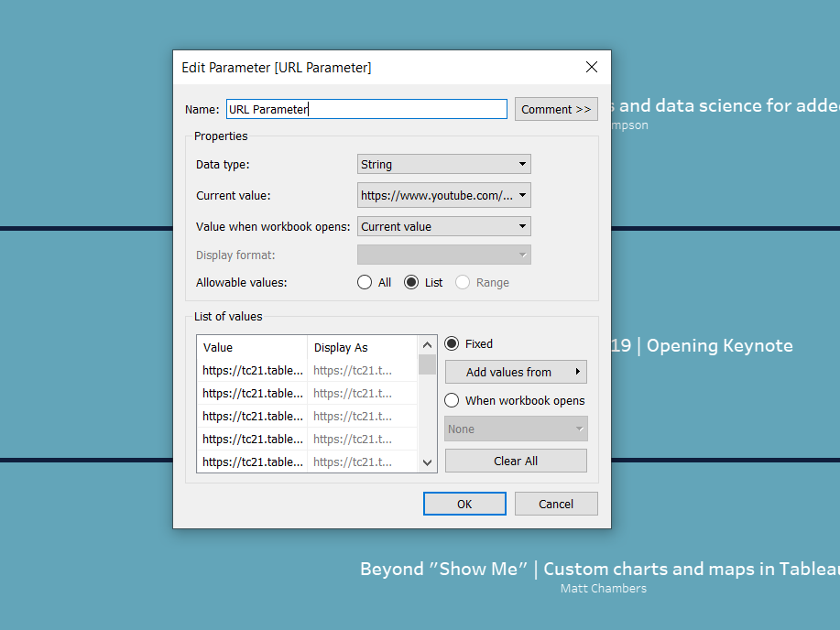Close the Edit Parameter dialog
The image size is (840, 630).
pos(591,68)
